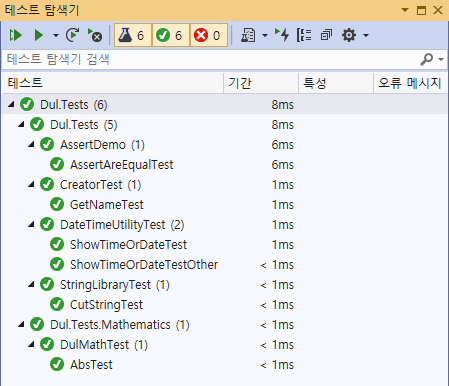This screenshot has width=449, height=386.
Task: Open the playlist file icon
Action: [248, 35]
